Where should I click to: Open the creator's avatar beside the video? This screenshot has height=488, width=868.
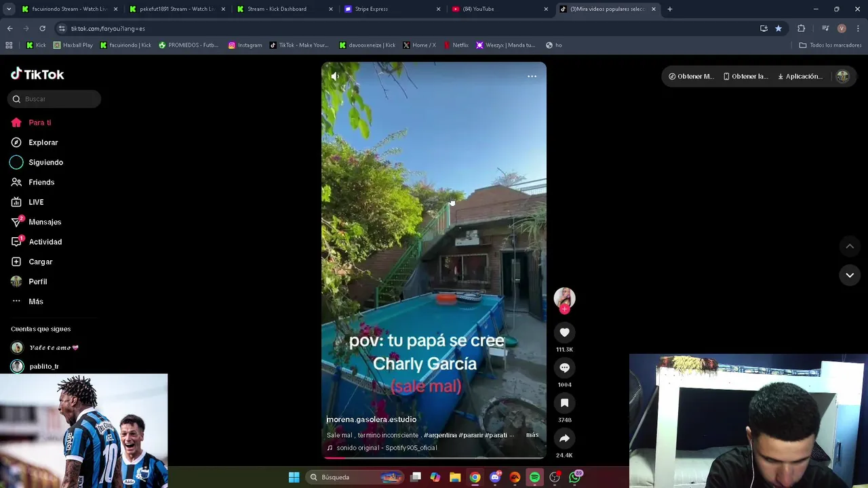point(564,297)
